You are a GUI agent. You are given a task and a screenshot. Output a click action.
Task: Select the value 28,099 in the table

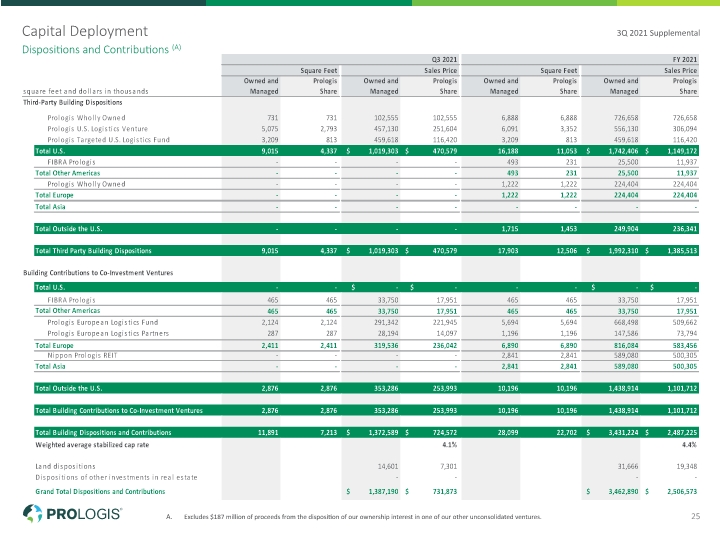tap(508, 433)
